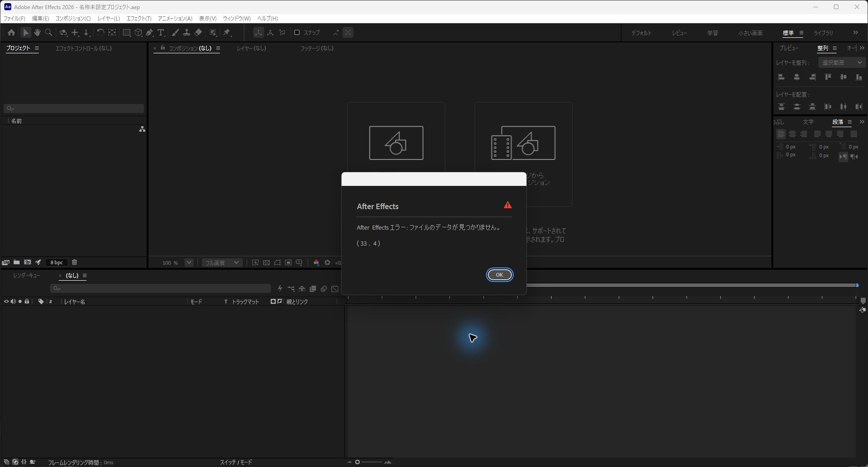Select the Puppet Pin tool
Image resolution: width=868 pixels, height=467 pixels.
pyautogui.click(x=227, y=32)
